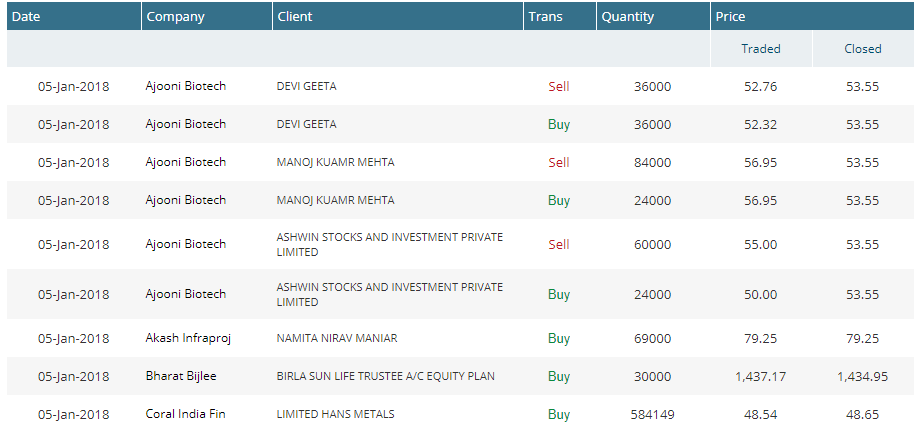Open Akash Infraproj company link
Viewport: 919px width, 425px height.
[x=188, y=338]
